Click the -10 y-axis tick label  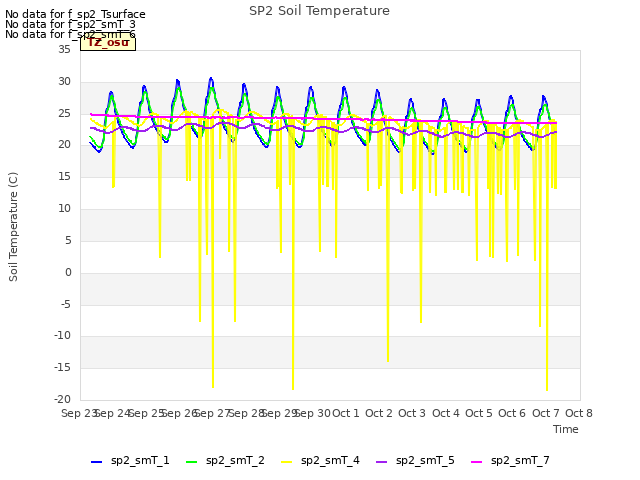(x=62, y=336)
